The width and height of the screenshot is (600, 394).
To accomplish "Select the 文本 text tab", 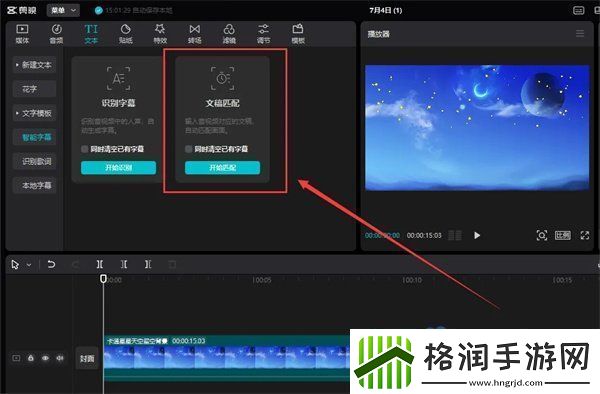I will coord(91,34).
